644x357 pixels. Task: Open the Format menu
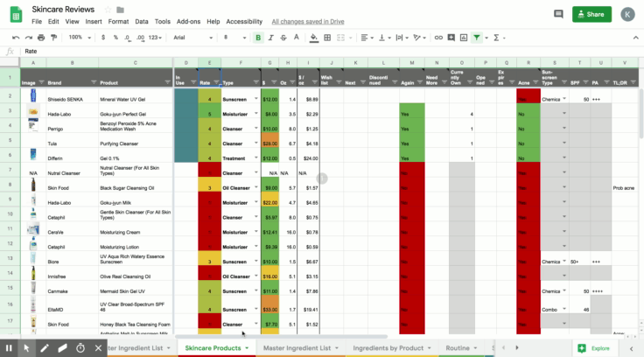(118, 21)
